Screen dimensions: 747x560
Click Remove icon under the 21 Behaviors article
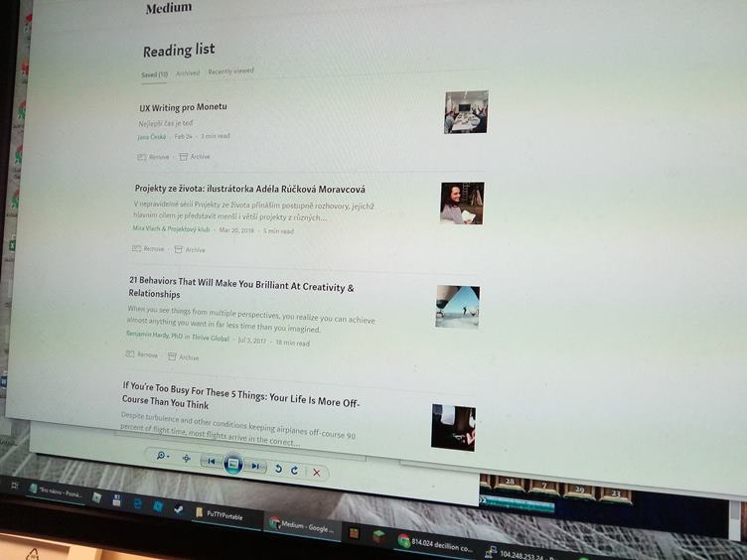[x=129, y=353]
